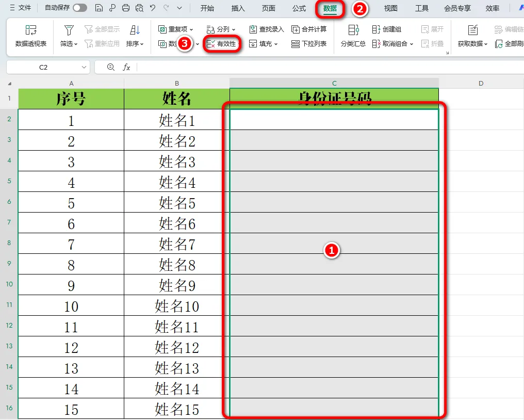Click the cell containing 姓名15
Screen dimensions: 524x420
point(177,409)
